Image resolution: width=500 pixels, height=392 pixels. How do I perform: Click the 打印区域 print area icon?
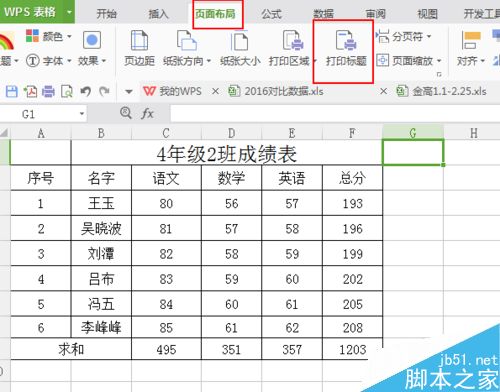tap(293, 41)
